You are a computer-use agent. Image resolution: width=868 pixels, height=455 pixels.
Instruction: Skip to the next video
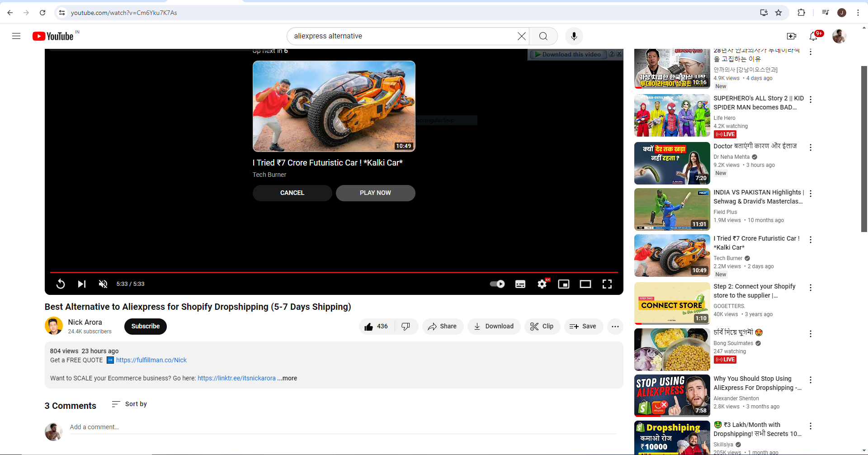click(x=82, y=284)
